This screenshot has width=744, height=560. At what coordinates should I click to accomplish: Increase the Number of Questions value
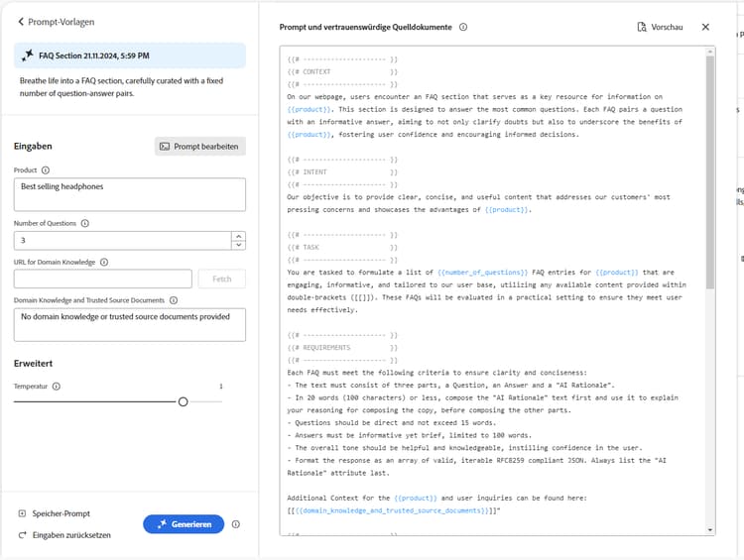[x=239, y=236]
